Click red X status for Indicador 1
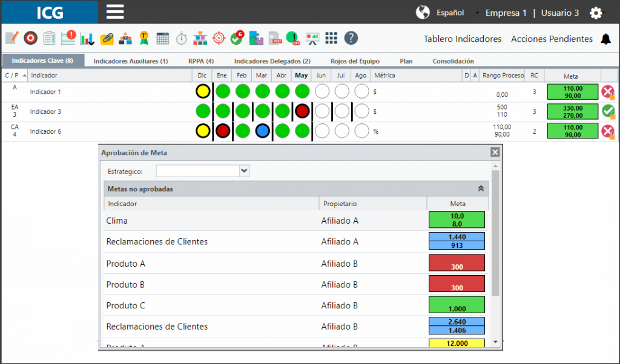 pos(608,92)
